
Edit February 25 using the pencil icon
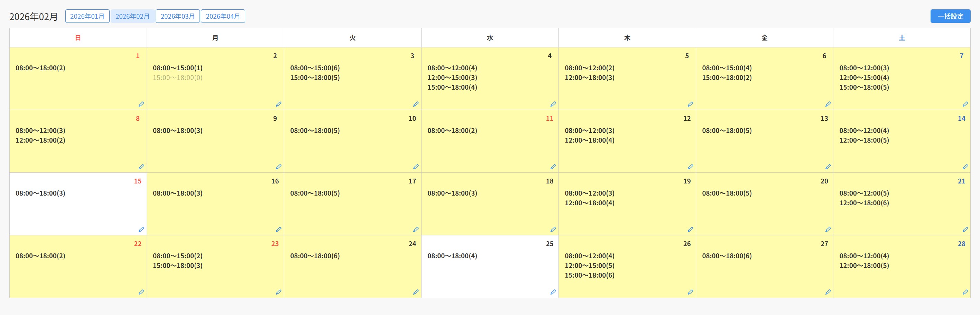pyautogui.click(x=553, y=292)
